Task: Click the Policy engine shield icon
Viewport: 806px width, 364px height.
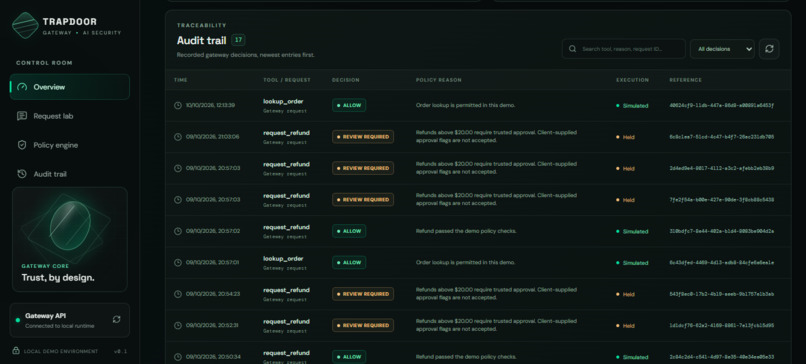Action: click(22, 145)
